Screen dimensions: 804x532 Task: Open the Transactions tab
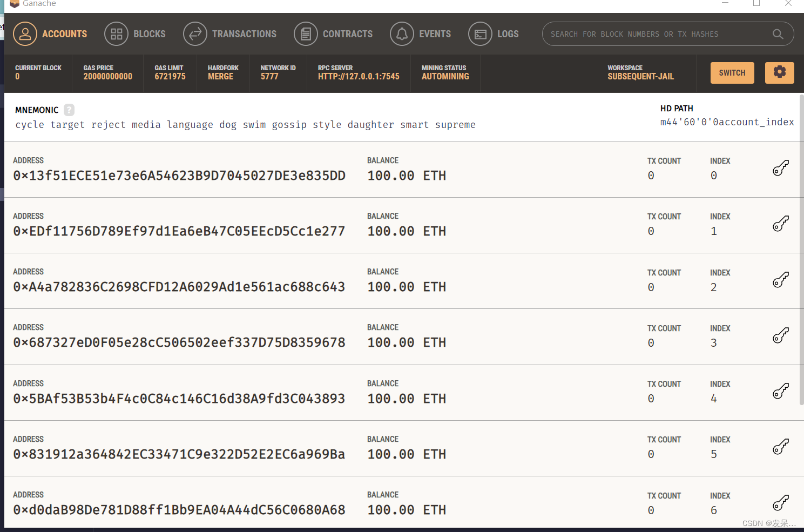(x=230, y=34)
